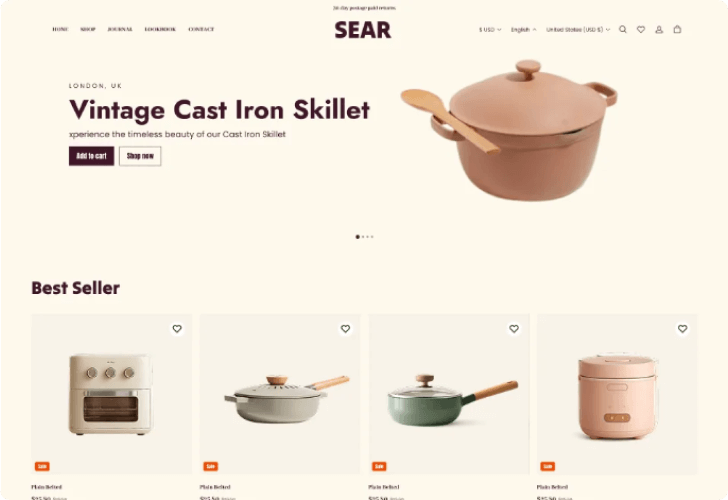
Task: Add the green saucepan to wishlist
Action: click(x=514, y=329)
